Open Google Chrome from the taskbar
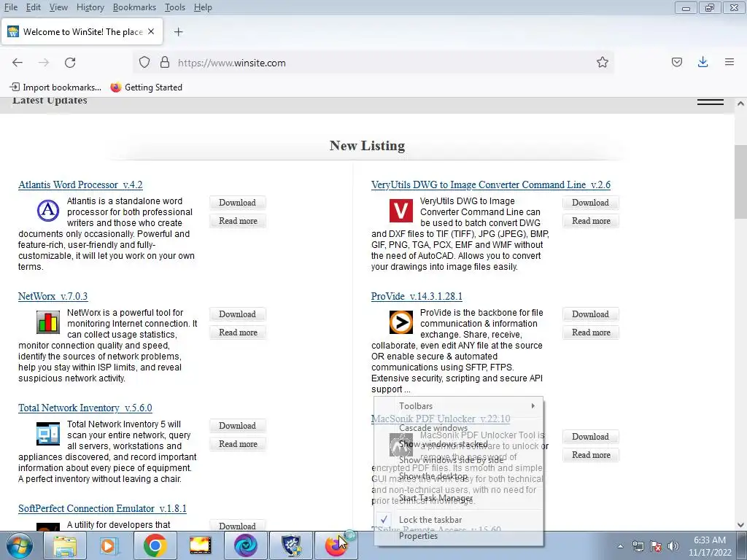This screenshot has width=747, height=560. click(155, 545)
